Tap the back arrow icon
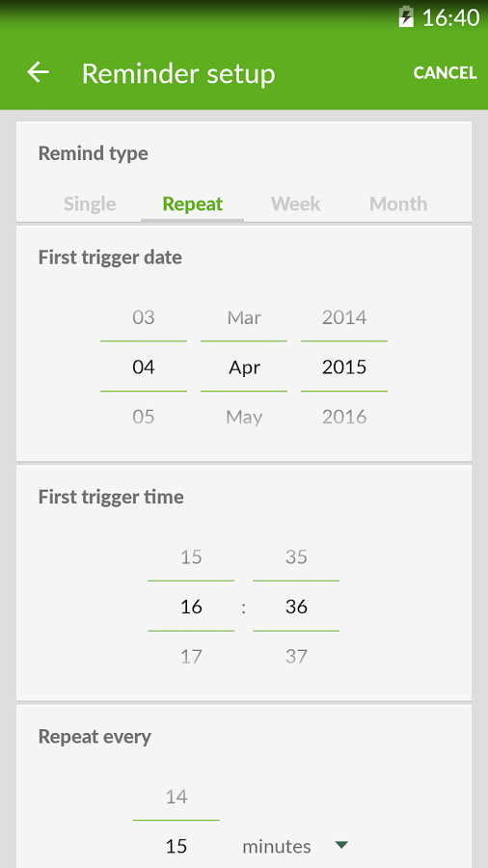Viewport: 488px width, 868px height. pyautogui.click(x=39, y=72)
